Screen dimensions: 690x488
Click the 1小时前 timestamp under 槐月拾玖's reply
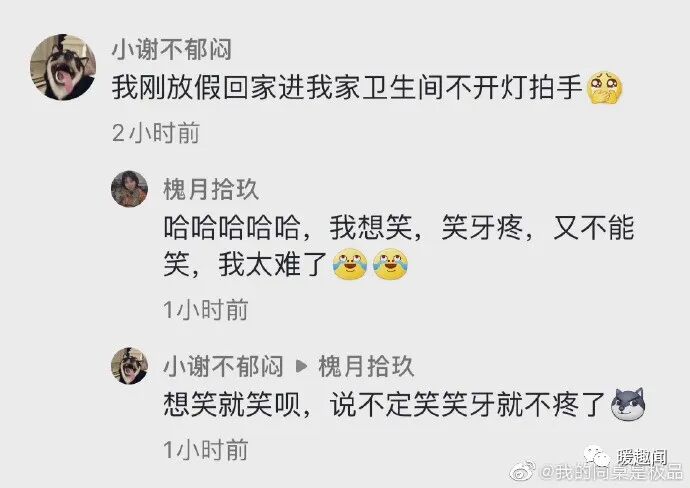[206, 310]
